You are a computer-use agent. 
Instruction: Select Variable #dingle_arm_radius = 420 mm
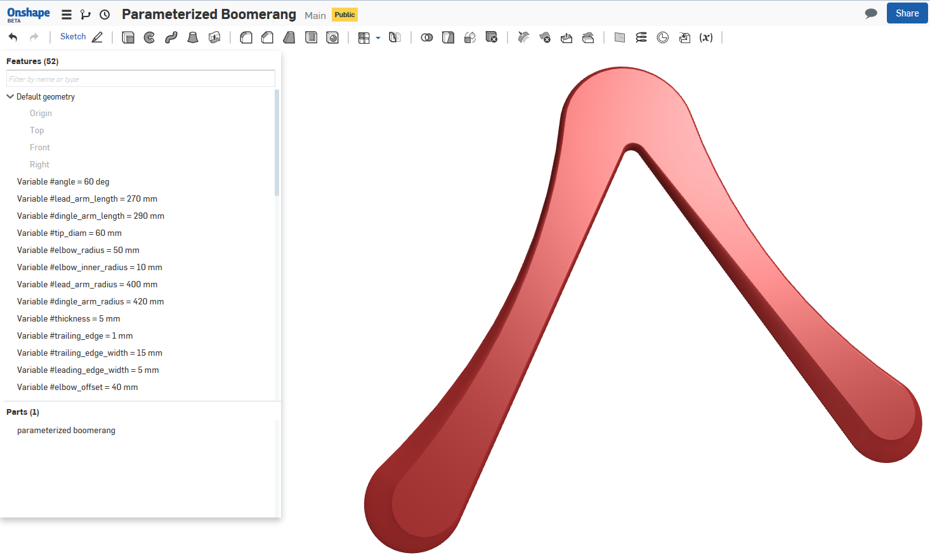(91, 301)
